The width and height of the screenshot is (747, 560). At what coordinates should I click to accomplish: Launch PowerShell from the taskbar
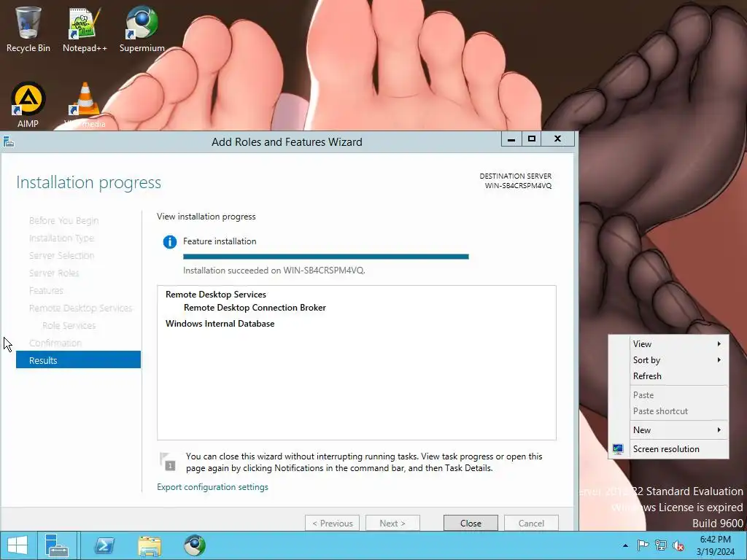tap(104, 545)
